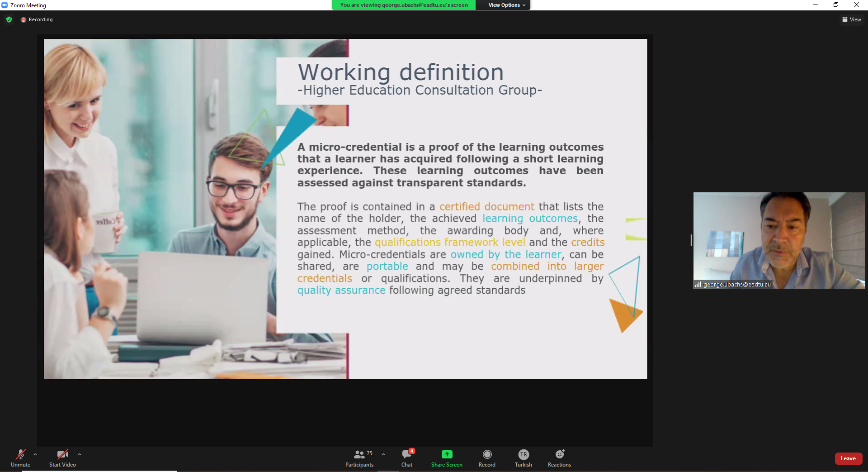The width and height of the screenshot is (868, 472).
Task: Open the Chat panel
Action: pos(407,458)
